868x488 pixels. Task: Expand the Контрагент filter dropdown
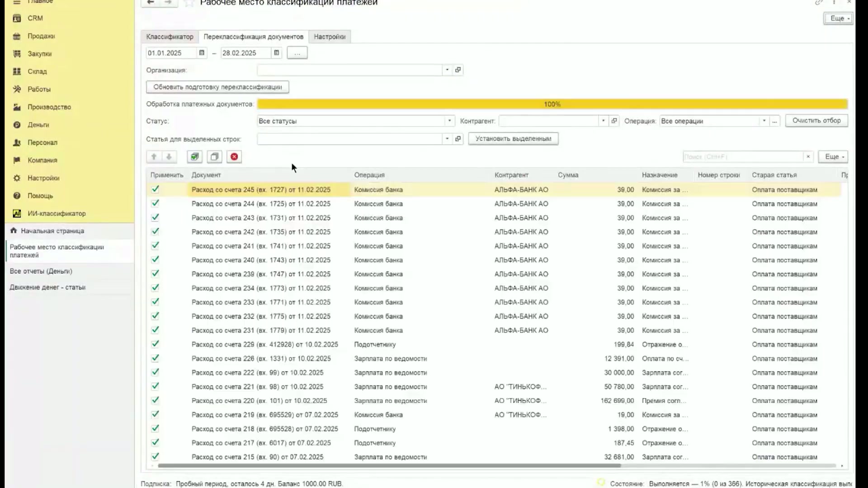603,121
